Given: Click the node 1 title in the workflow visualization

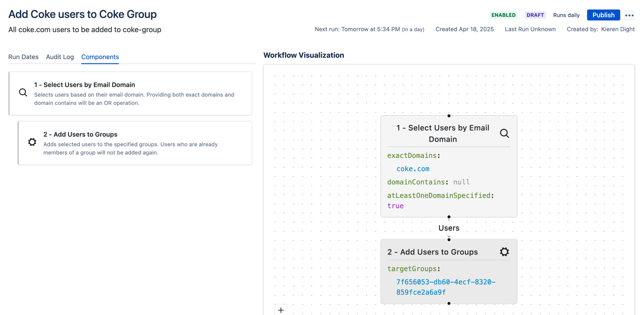Looking at the screenshot, I should [x=443, y=133].
